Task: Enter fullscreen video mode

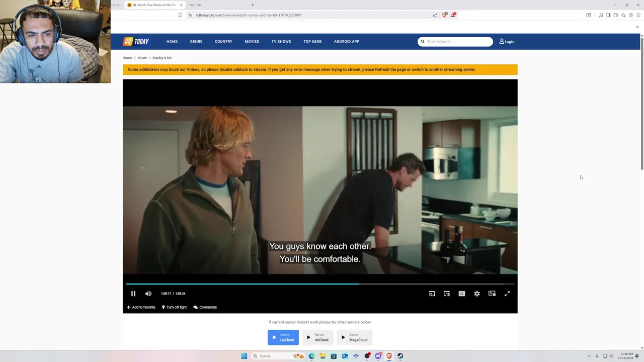Action: [507, 294]
